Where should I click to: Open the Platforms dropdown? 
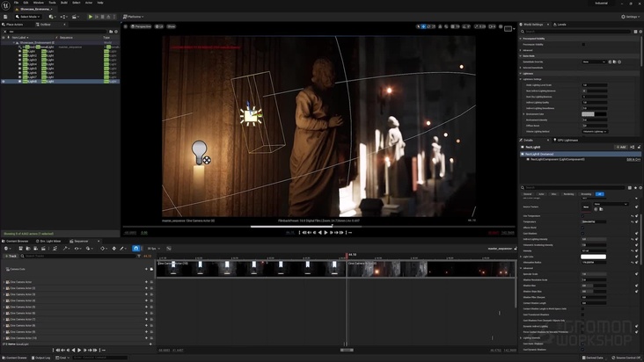134,17
